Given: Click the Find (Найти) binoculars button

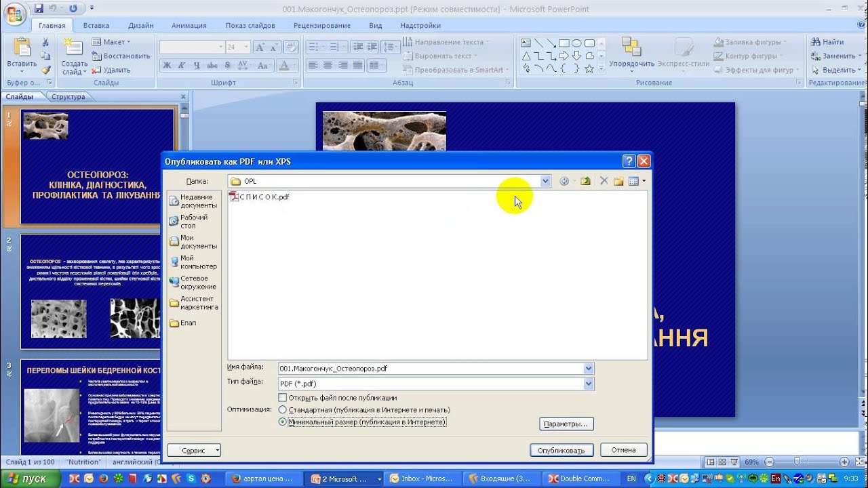Looking at the screenshot, I should coord(827,42).
